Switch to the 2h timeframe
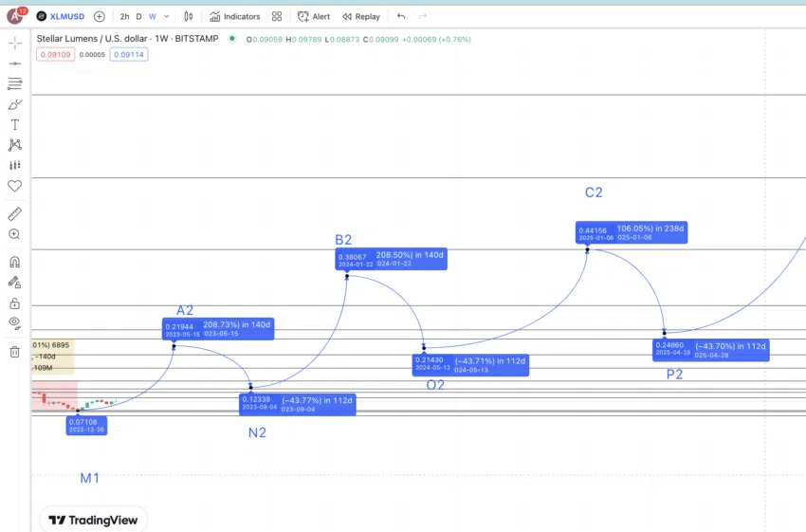This screenshot has height=532, width=806. coord(124,16)
